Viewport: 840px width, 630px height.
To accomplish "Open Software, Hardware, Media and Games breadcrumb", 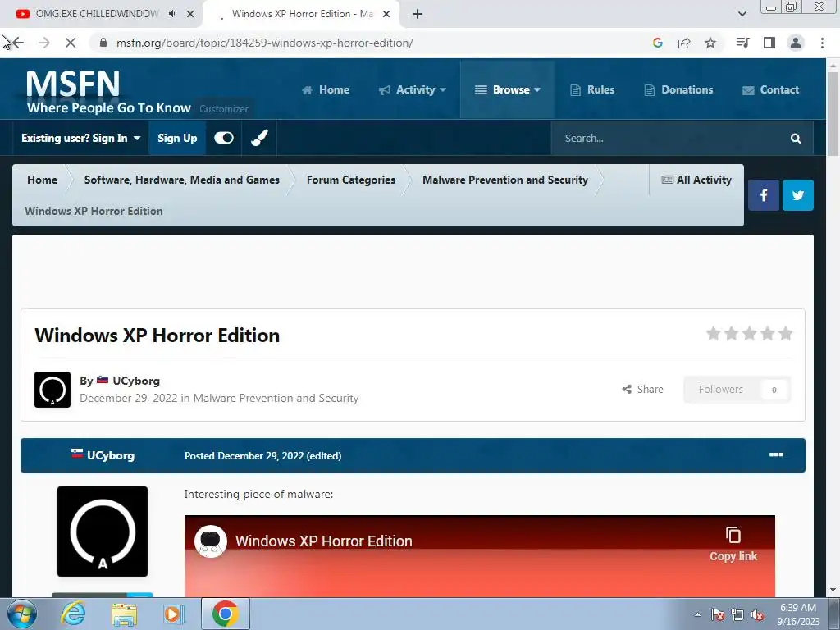I will (x=181, y=180).
